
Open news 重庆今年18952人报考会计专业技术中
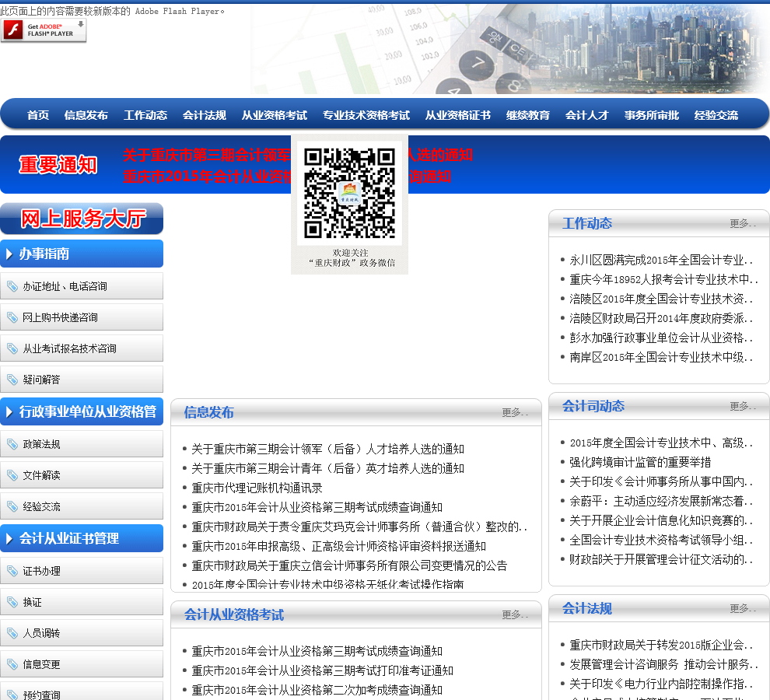click(663, 279)
